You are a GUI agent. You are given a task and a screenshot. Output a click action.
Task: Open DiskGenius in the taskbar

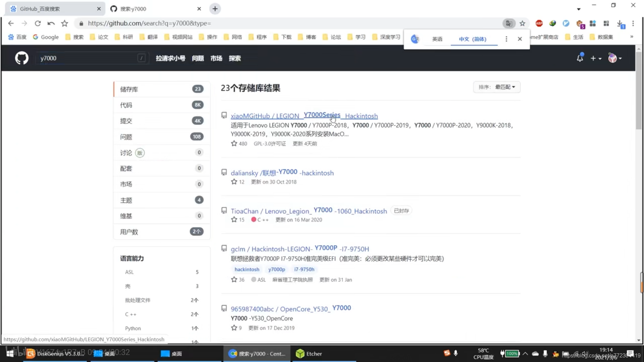[55, 354]
